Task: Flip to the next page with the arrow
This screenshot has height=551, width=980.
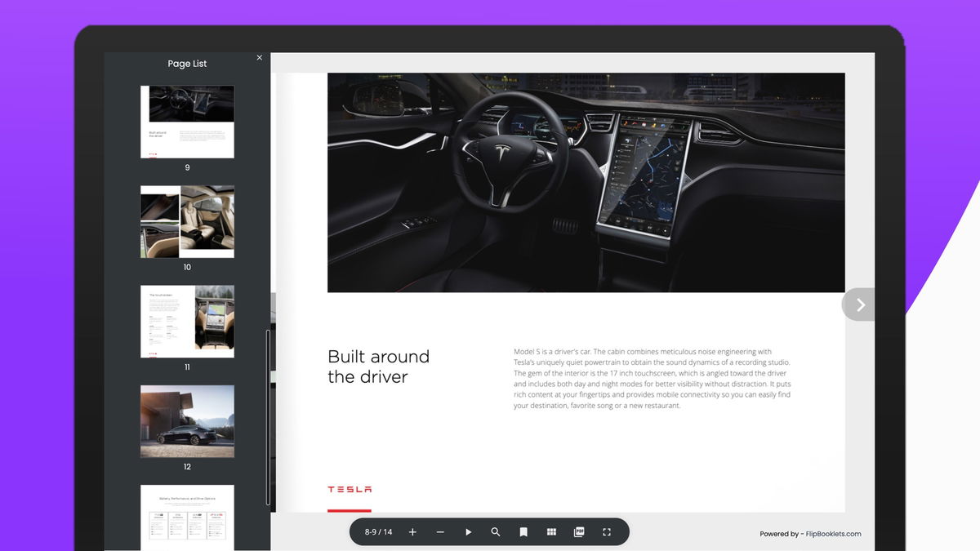Action: tap(858, 304)
